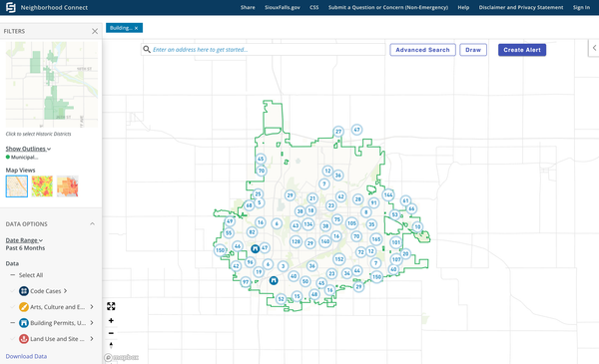
Task: Open the map cluster marker labeled 101
Action: [395, 242]
